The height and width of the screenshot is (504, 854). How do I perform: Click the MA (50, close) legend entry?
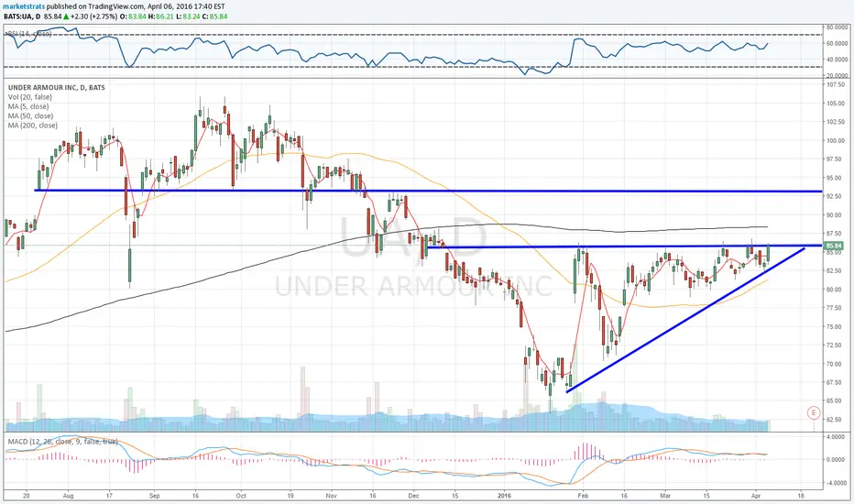30,115
